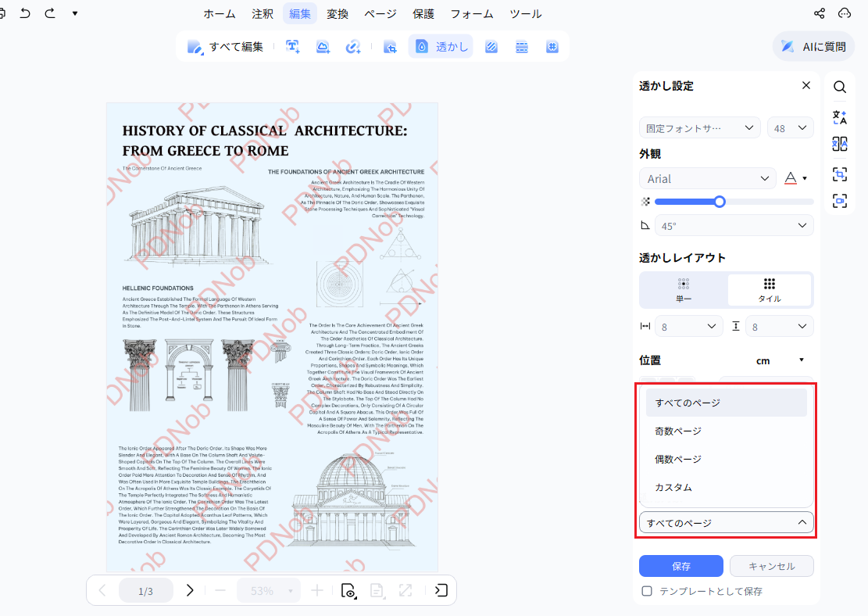868x616 pixels.
Task: Click the page number field showing 1/3
Action: (145, 591)
